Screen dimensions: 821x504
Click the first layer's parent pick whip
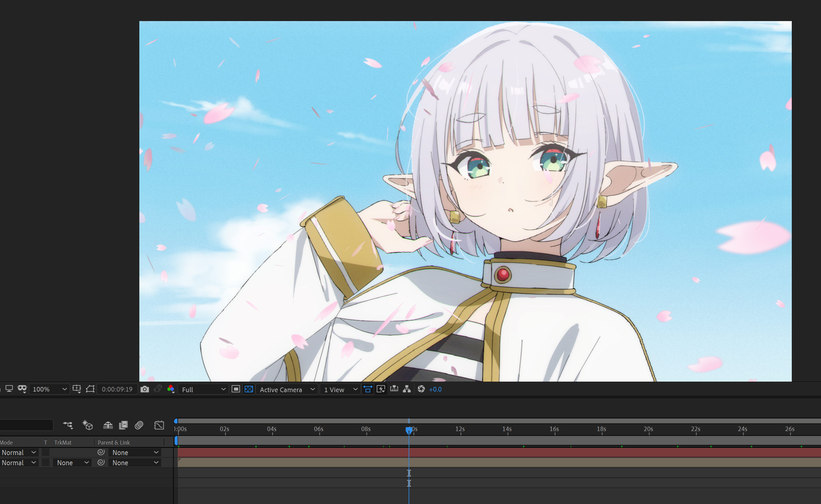101,452
